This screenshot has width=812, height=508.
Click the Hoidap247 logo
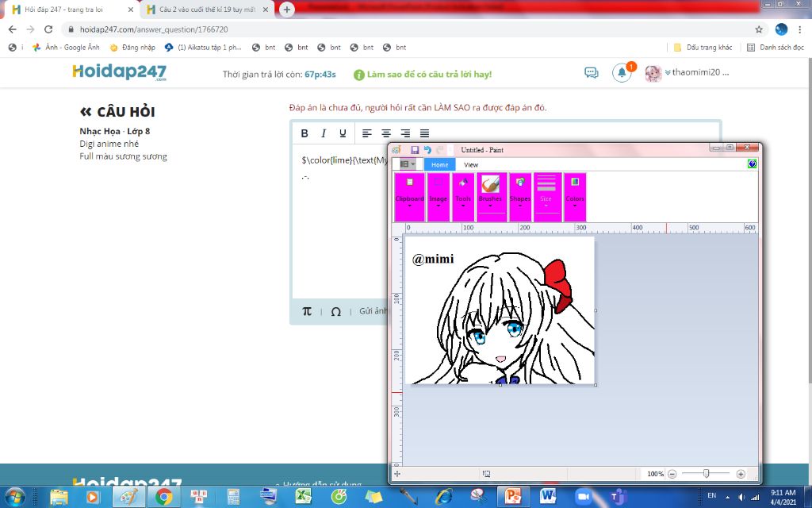(119, 72)
